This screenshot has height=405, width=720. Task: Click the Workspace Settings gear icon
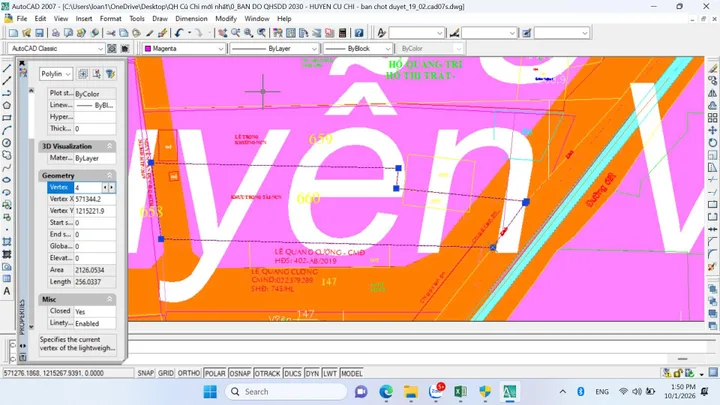pos(112,48)
